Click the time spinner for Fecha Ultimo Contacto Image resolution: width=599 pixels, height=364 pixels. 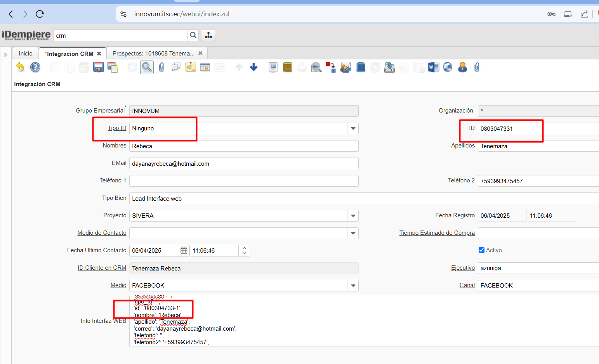(244, 251)
